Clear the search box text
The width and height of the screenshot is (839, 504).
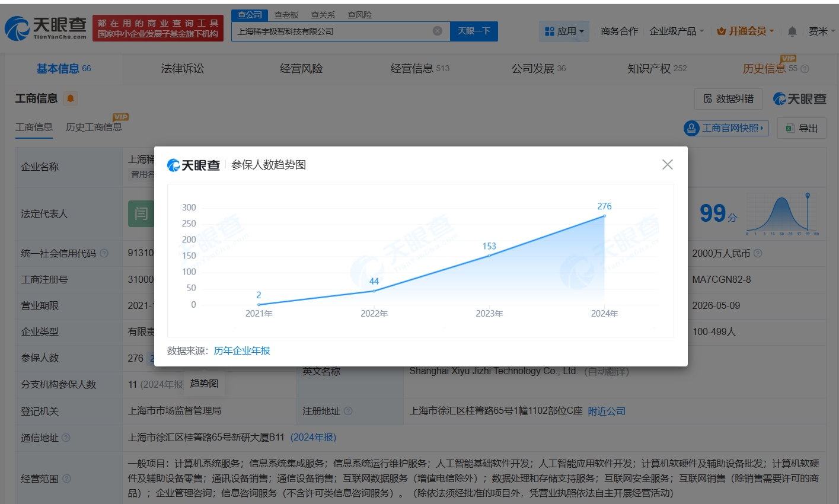[x=438, y=31]
